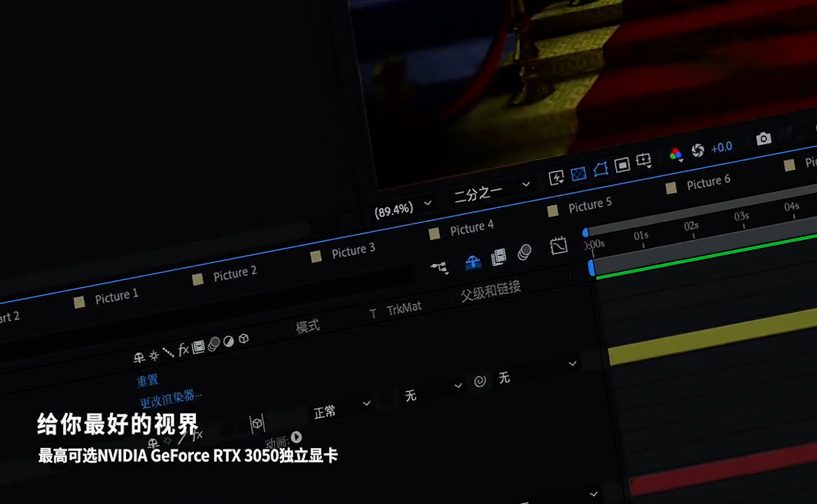Click the 3D layer cube column icon
This screenshot has height=504, width=817.
[244, 339]
